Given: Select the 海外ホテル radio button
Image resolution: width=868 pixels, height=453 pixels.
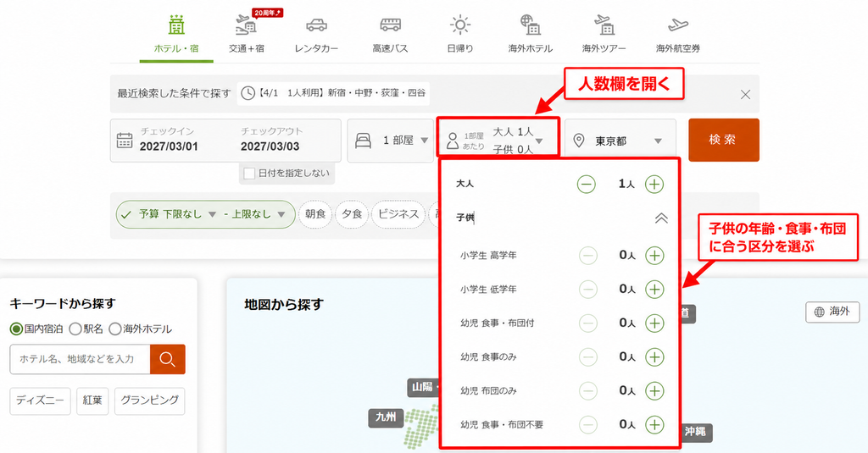Looking at the screenshot, I should tap(114, 329).
